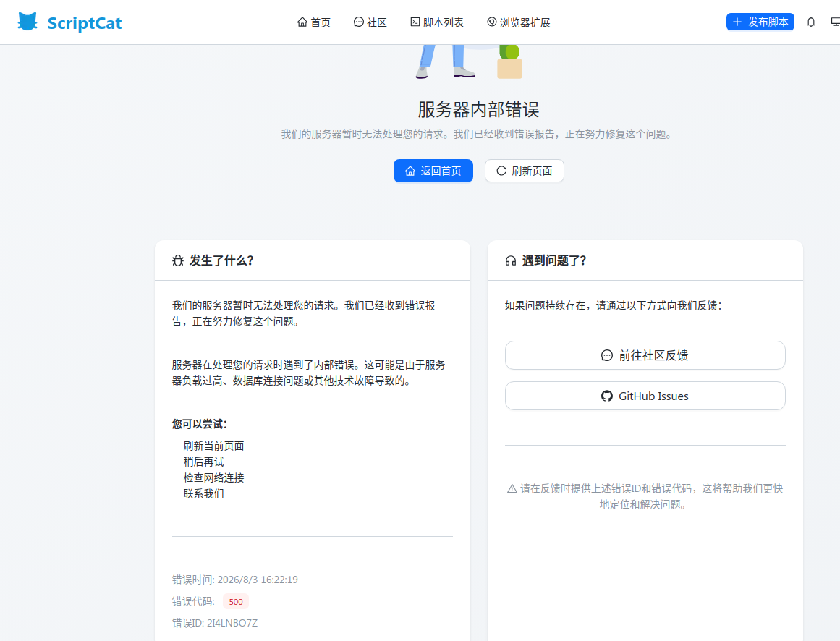Open the 脚本列表 script list nav item
The width and height of the screenshot is (840, 641).
[437, 22]
